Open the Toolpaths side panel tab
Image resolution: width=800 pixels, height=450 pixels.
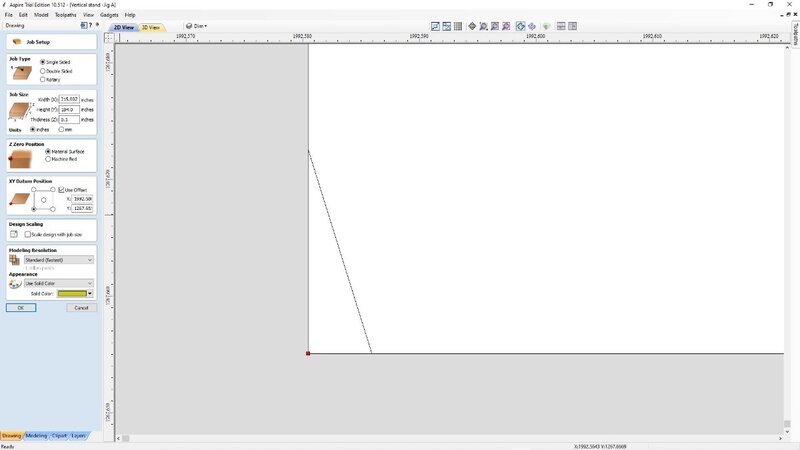pos(795,35)
